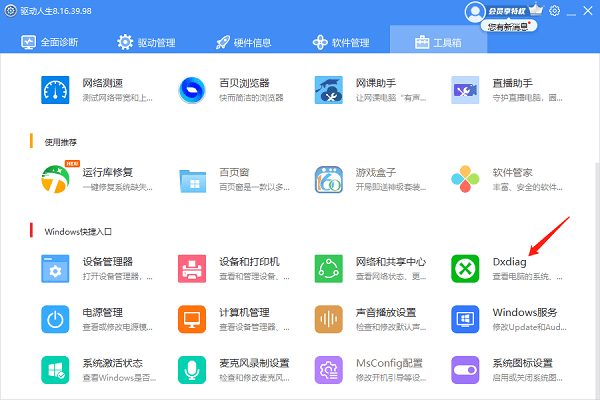Switch to the 驱动管理 tab
Screen dimensions: 600x400
[x=146, y=42]
